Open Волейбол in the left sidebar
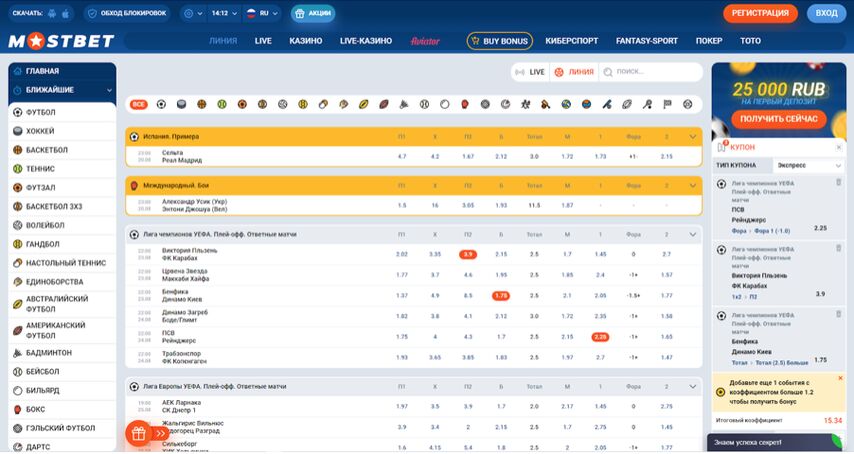Image resolution: width=854 pixels, height=454 pixels. point(62,225)
